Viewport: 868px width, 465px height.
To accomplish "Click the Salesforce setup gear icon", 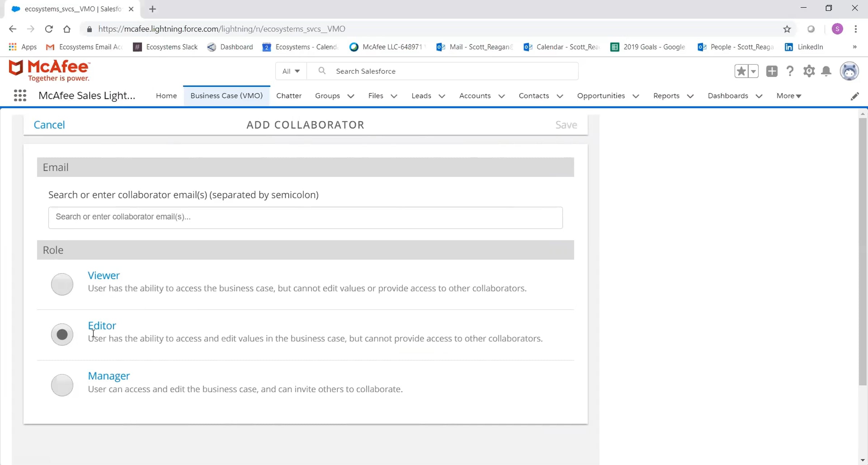I will click(809, 71).
